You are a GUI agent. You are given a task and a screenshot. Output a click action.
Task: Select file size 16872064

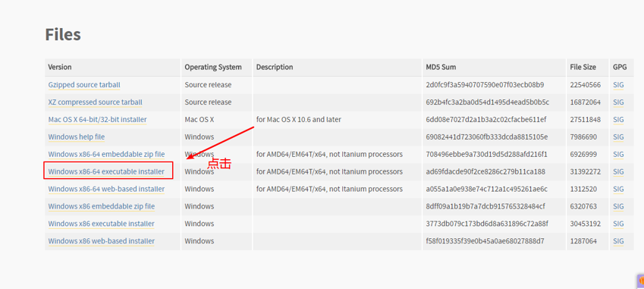586,102
